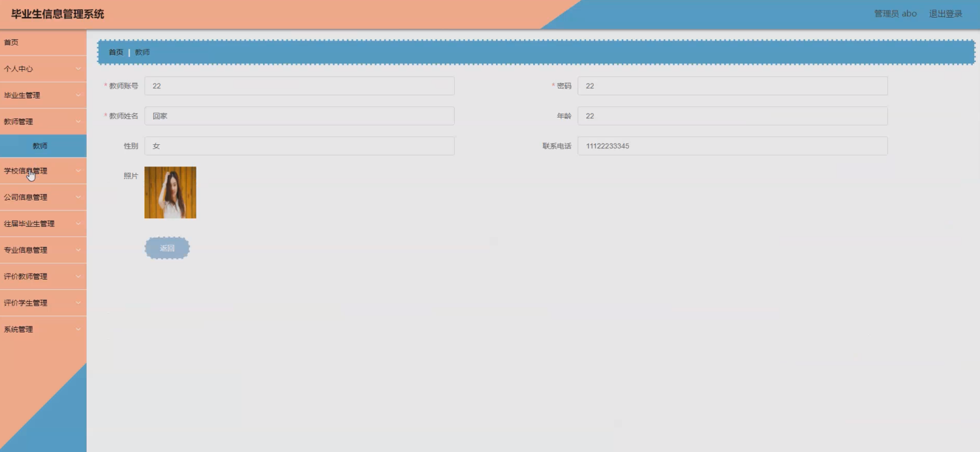The width and height of the screenshot is (980, 452).
Task: Open the teacher photo thumbnail
Action: [170, 193]
